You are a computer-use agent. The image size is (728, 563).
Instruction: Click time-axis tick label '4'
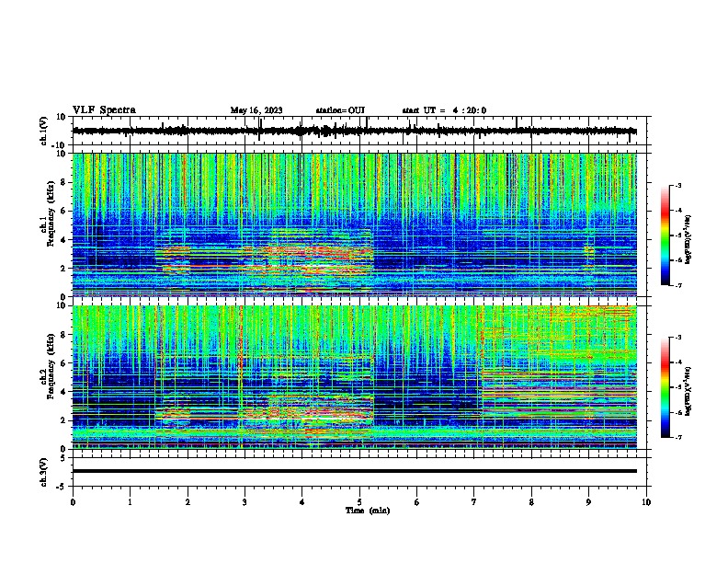point(302,502)
